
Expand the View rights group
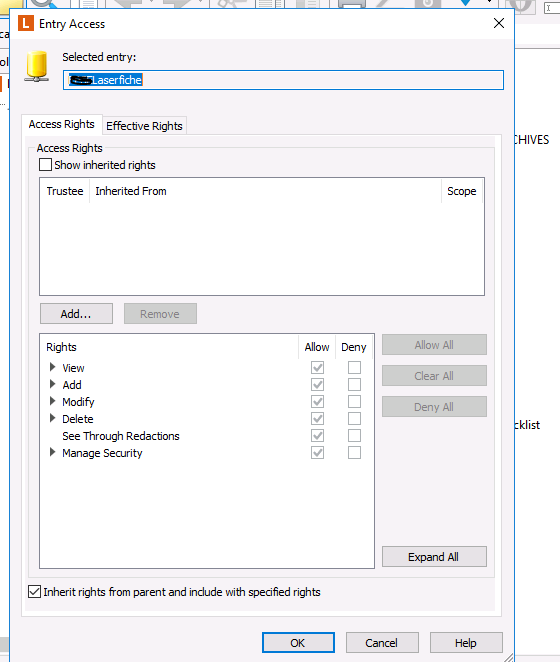click(x=52, y=367)
